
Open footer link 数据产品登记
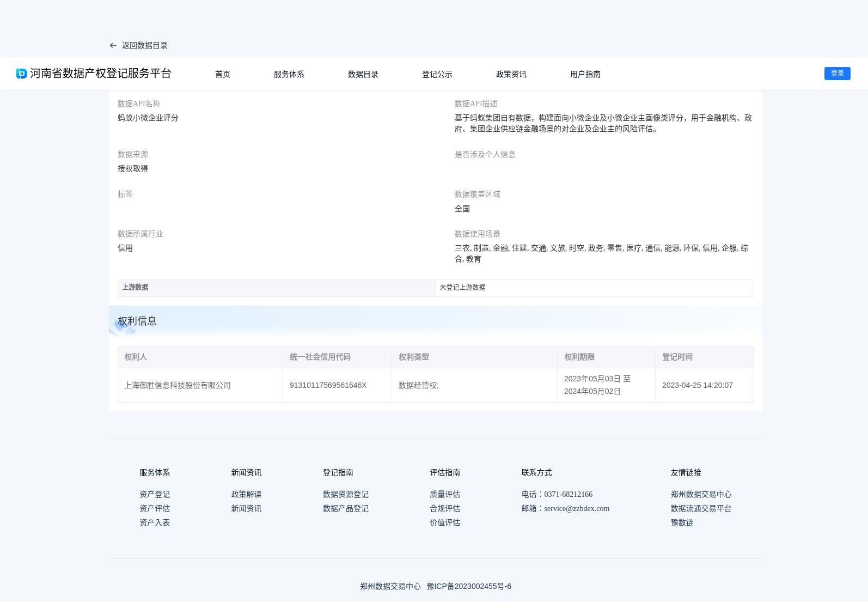[346, 508]
